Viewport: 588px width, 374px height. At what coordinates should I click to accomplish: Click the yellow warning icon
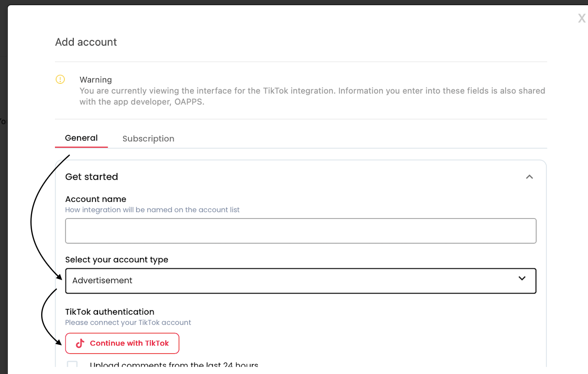[x=60, y=79]
